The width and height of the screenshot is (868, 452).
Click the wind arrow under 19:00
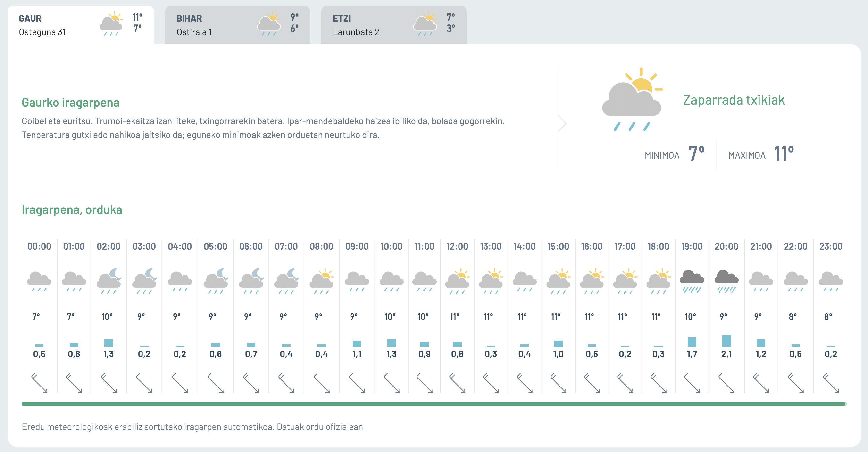692,383
